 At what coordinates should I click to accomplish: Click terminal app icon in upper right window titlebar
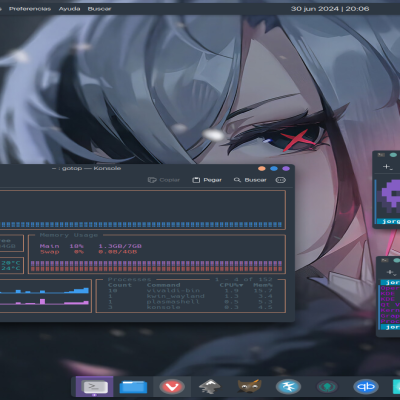(x=381, y=155)
